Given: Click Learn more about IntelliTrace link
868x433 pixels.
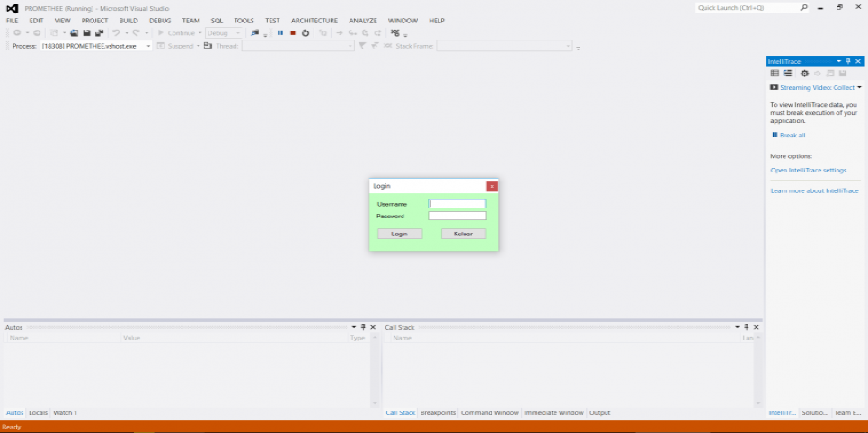Looking at the screenshot, I should click(814, 190).
